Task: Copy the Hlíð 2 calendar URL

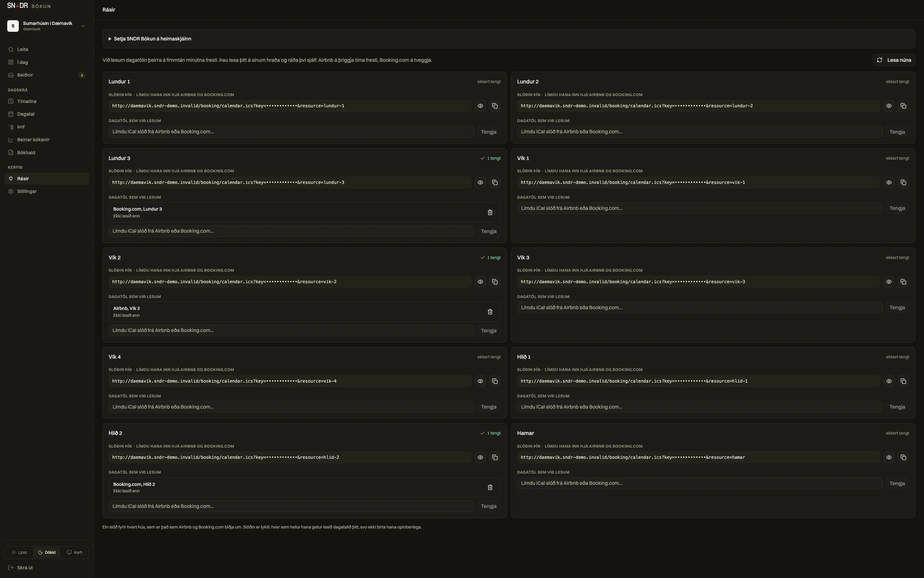Action: tap(494, 457)
